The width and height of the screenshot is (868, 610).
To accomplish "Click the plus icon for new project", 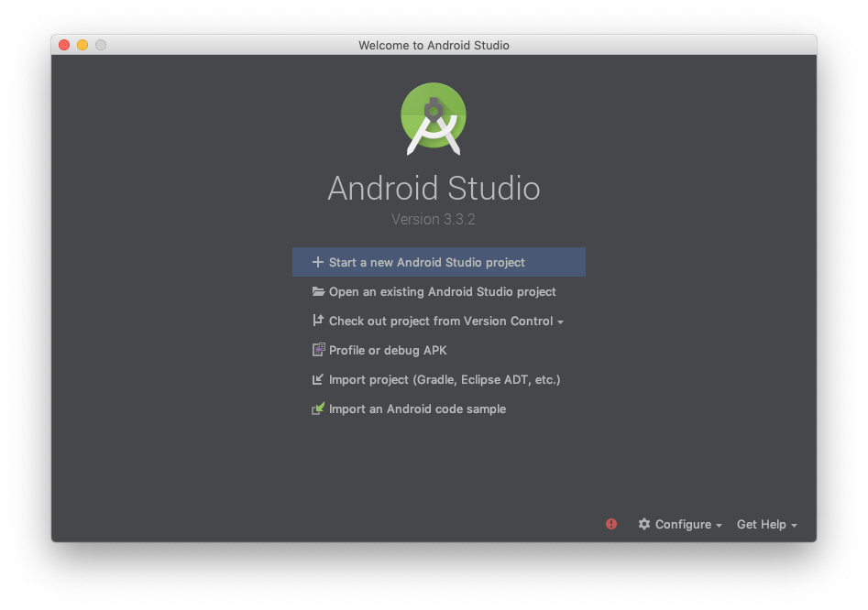I will tap(318, 262).
